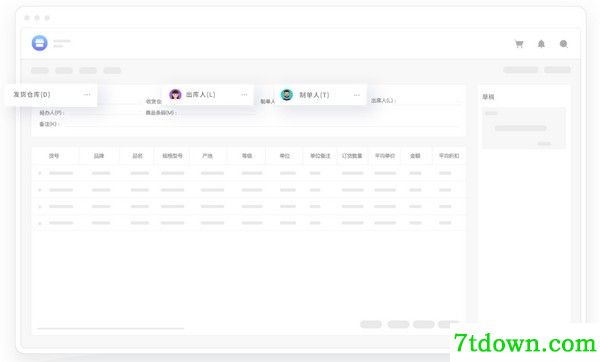The height and width of the screenshot is (362, 600).
Task: Click the 备注(X) field label
Action: pyautogui.click(x=49, y=124)
